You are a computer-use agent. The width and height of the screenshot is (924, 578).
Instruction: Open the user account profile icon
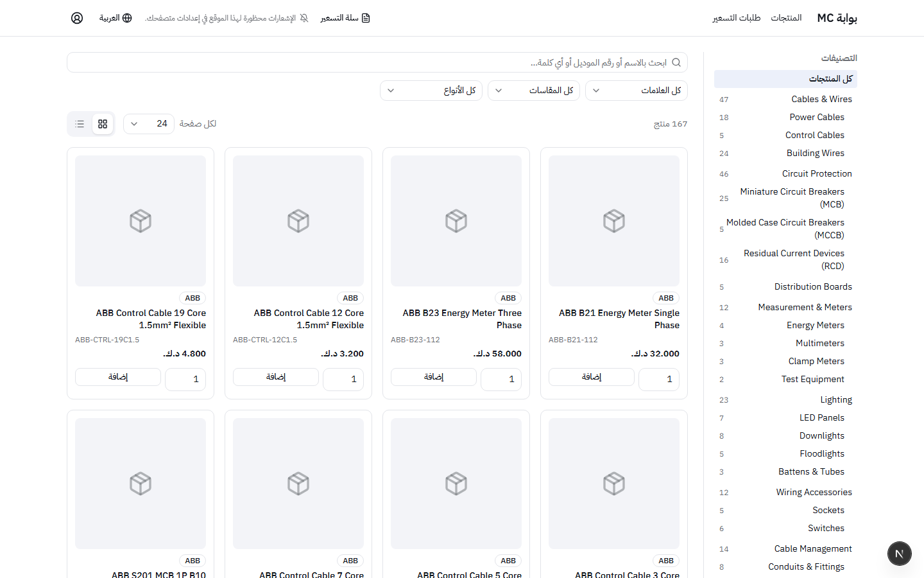coord(77,18)
